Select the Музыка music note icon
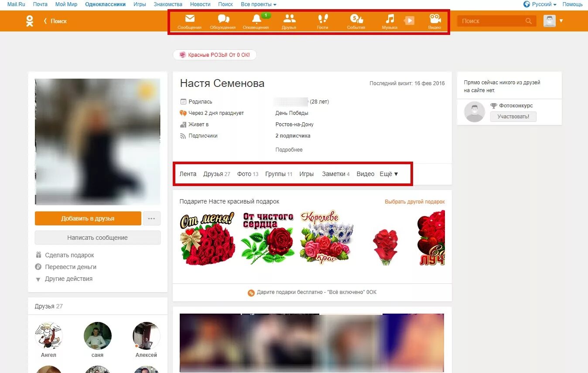This screenshot has height=373, width=588. pos(389,21)
